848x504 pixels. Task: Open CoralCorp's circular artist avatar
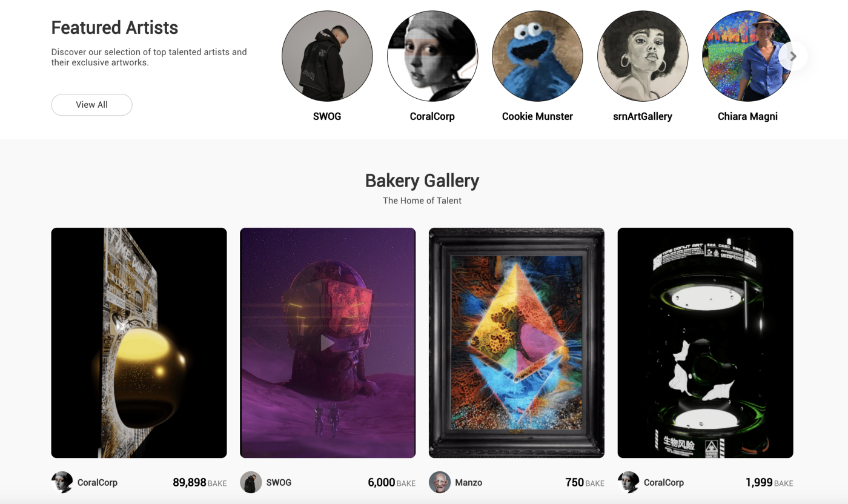pos(432,56)
